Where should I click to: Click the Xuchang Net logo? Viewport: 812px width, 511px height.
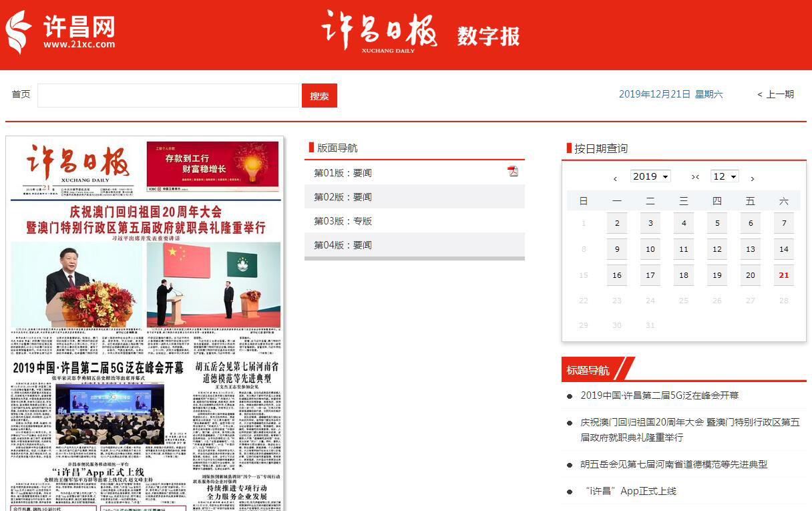pyautogui.click(x=61, y=32)
